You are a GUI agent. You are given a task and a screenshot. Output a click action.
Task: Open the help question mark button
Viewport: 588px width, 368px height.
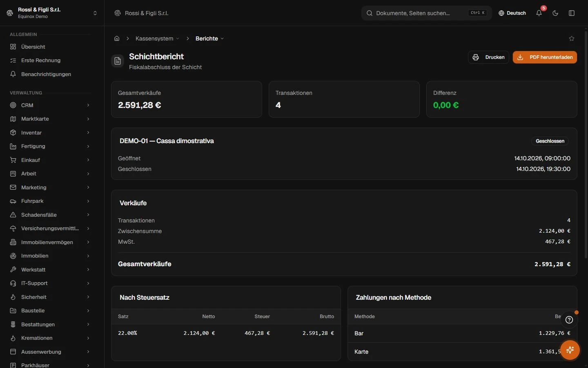coord(569,320)
